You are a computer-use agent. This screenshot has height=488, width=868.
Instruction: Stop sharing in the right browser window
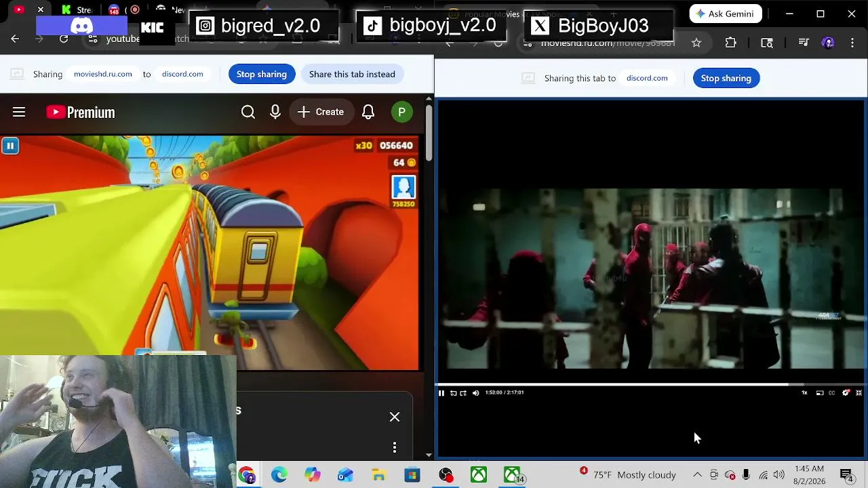(x=726, y=78)
